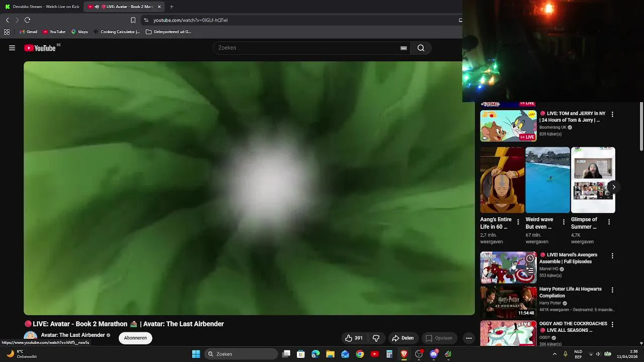Click the Opslaan save button
This screenshot has width=644, height=362.
439,338
